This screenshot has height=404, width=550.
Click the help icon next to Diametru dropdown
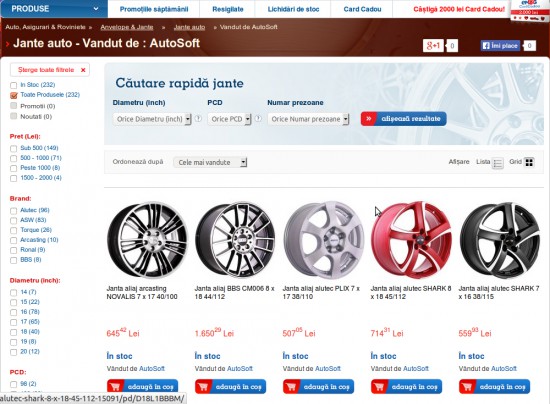[198, 119]
